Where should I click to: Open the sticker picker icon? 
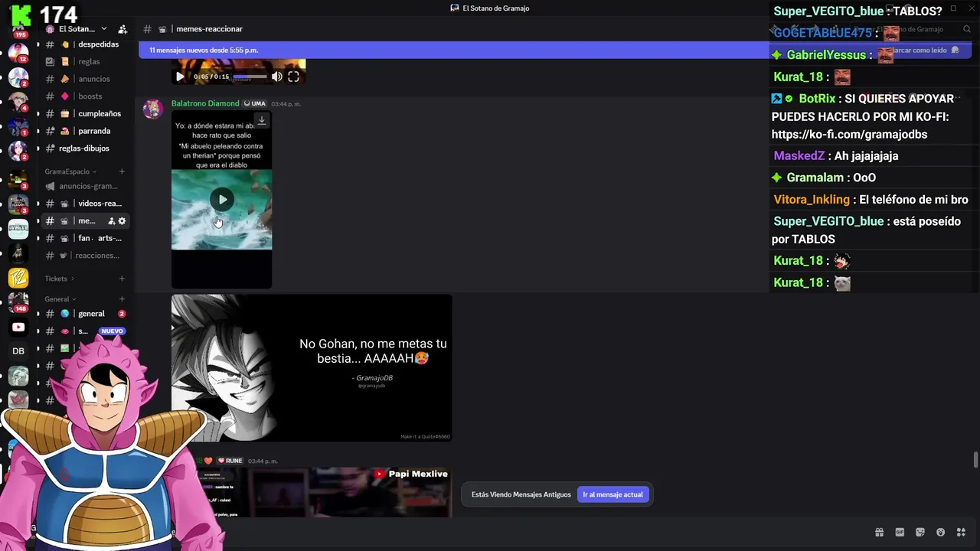[920, 533]
